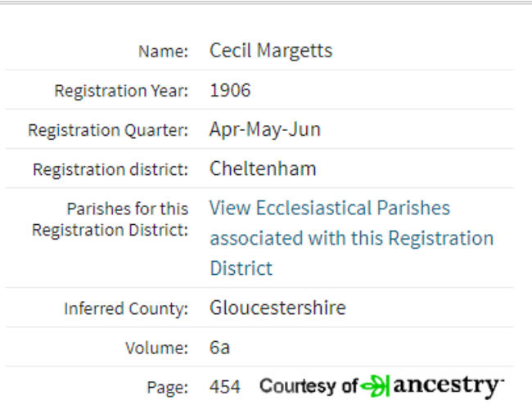The image size is (532, 409).
Task: Click the registration year 1906 value
Action: pos(230,90)
